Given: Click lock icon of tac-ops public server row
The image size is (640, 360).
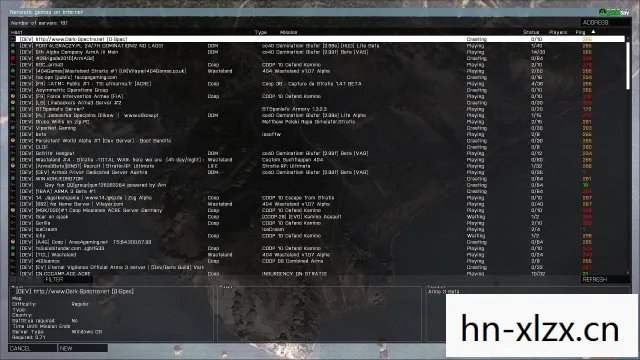Looking at the screenshot, I should (13, 77).
